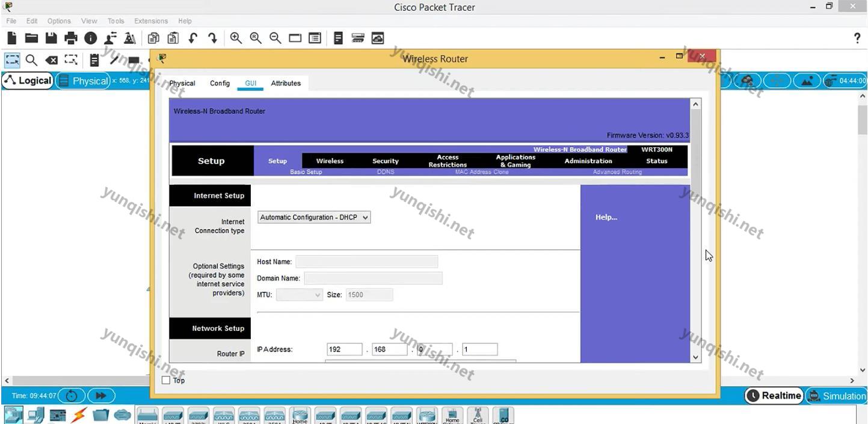Click the Set Tiled Background mountain icon

807,81
